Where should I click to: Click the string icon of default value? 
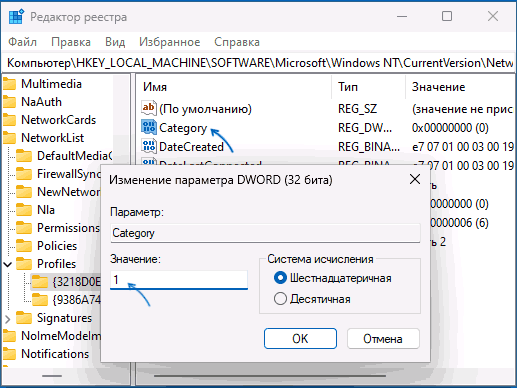(149, 108)
